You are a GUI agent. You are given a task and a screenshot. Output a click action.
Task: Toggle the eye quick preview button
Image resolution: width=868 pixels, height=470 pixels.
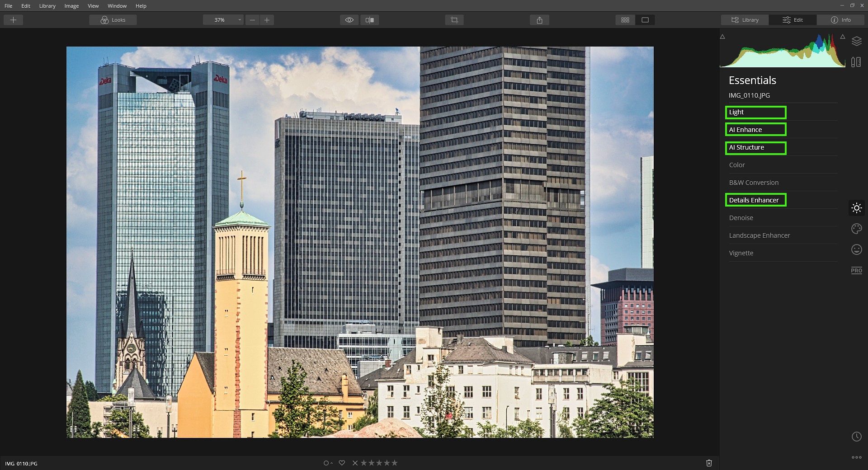pyautogui.click(x=349, y=20)
